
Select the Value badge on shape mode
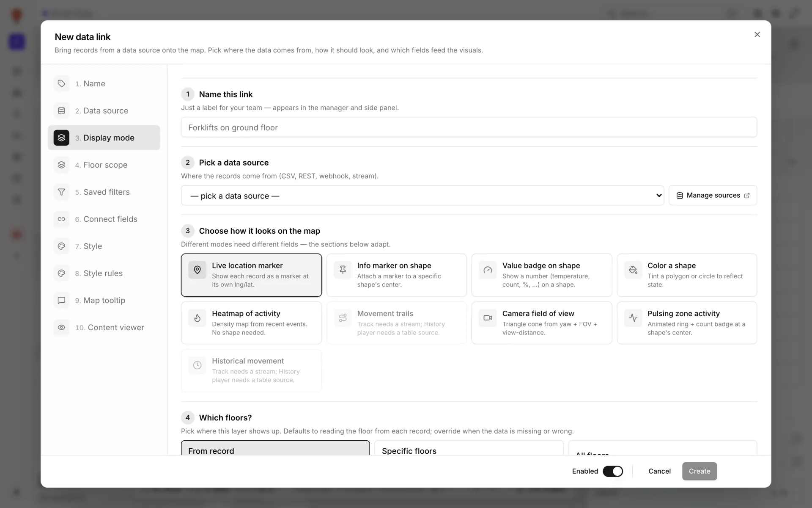click(541, 275)
